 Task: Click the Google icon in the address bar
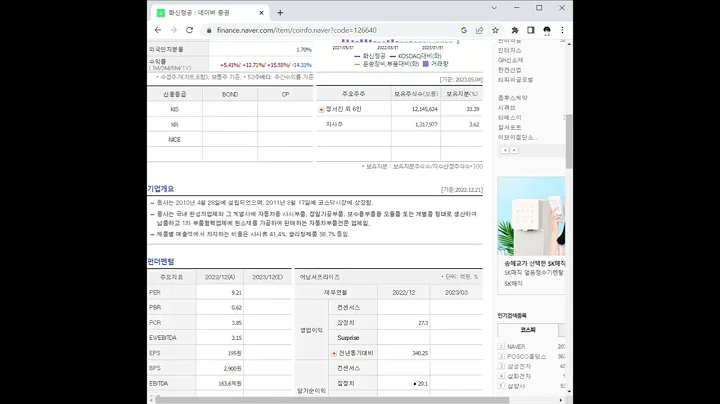[x=464, y=30]
